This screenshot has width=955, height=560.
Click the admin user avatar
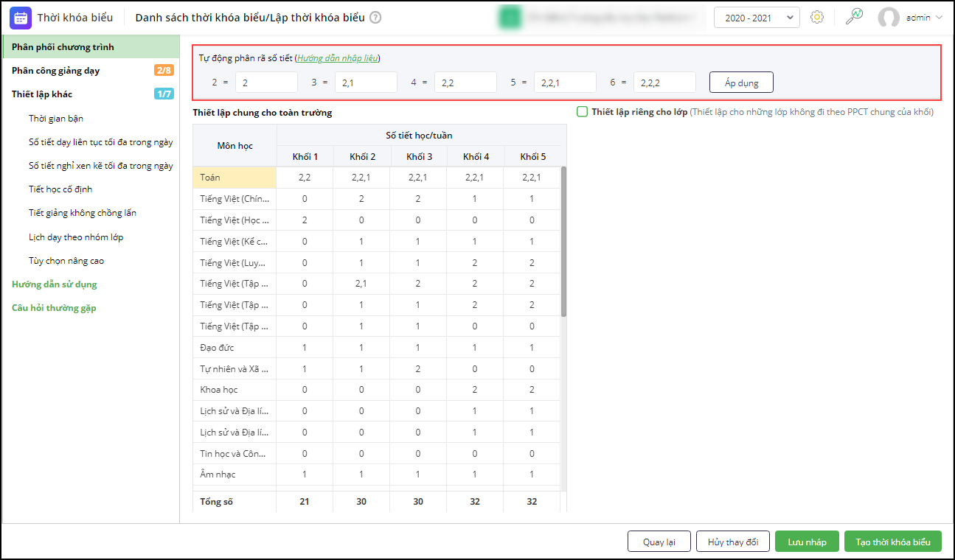[x=889, y=18]
